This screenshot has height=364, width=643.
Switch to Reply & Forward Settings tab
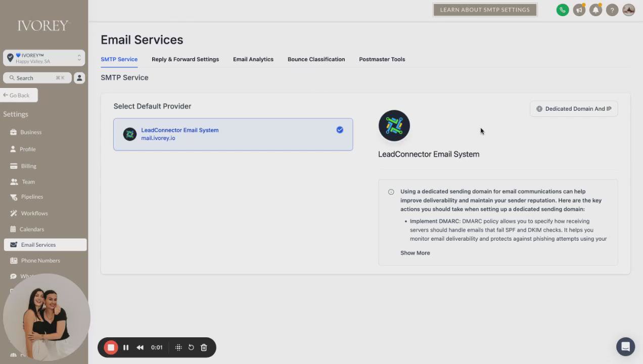[185, 59]
